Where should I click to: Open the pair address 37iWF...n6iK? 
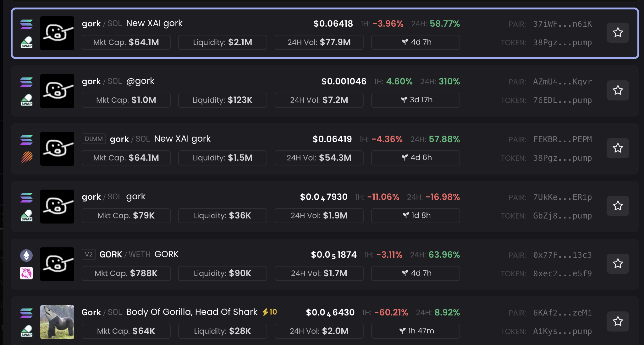[x=562, y=24]
